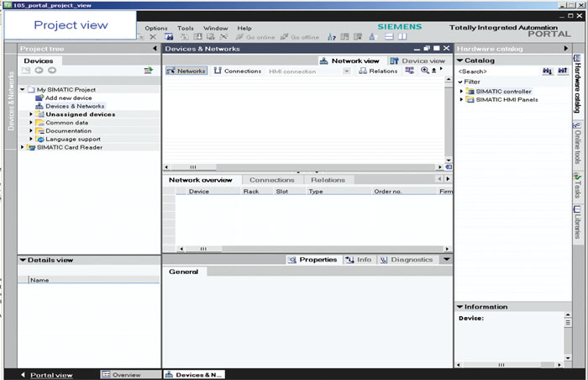
Task: Expand the Language support node
Action: point(31,139)
